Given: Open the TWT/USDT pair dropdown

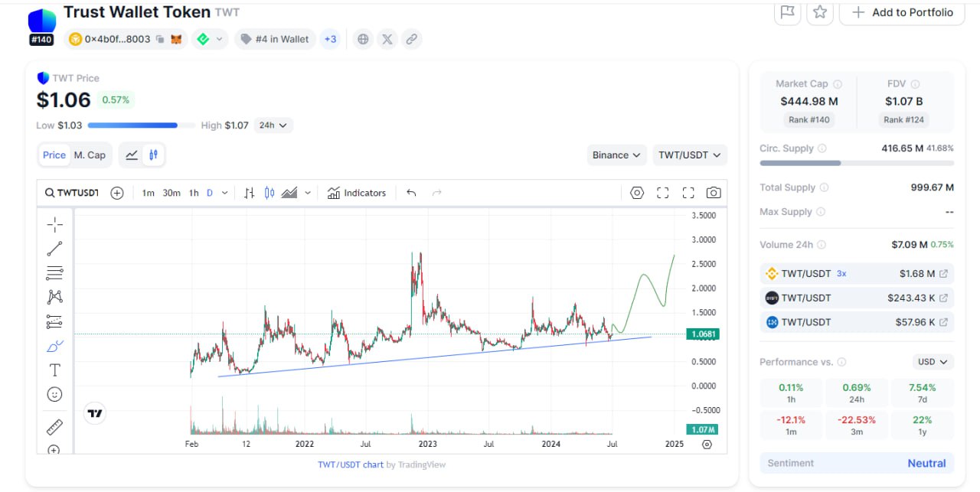Looking at the screenshot, I should pos(690,155).
